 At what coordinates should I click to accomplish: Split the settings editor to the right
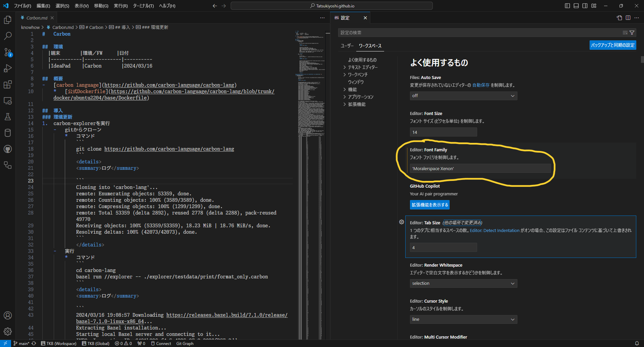click(628, 18)
